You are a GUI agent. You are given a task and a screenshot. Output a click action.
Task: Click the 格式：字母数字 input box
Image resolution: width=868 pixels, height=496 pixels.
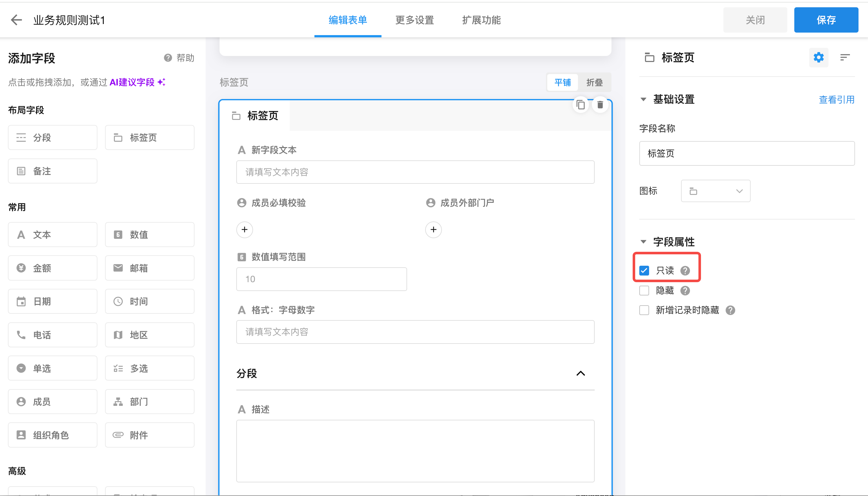tap(415, 332)
